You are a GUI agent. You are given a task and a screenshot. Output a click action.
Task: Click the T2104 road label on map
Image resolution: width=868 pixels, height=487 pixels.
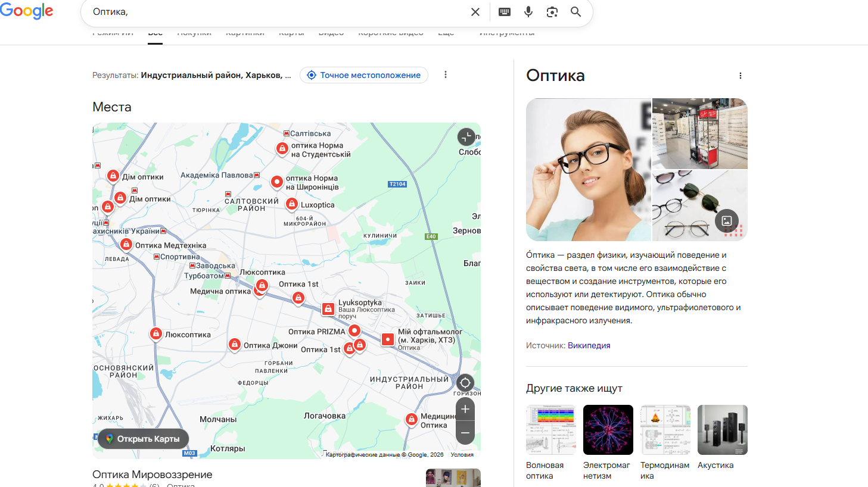point(397,184)
